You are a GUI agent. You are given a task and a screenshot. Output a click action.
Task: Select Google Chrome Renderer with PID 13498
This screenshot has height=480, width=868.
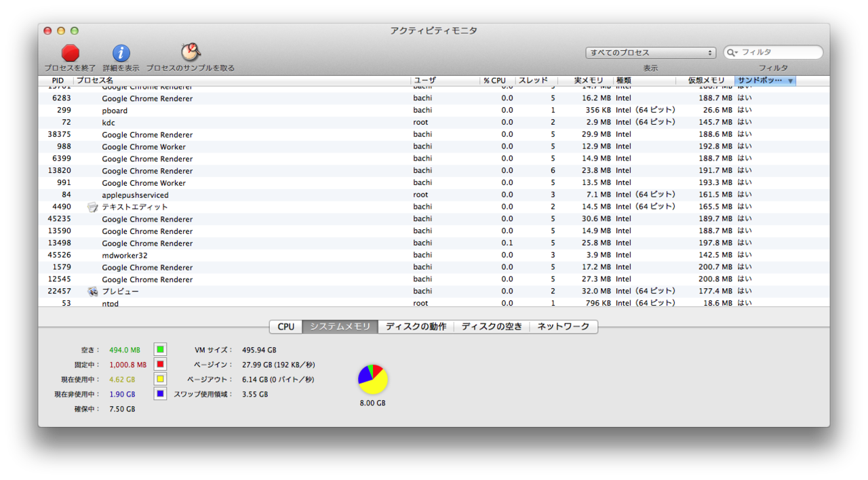434,243
